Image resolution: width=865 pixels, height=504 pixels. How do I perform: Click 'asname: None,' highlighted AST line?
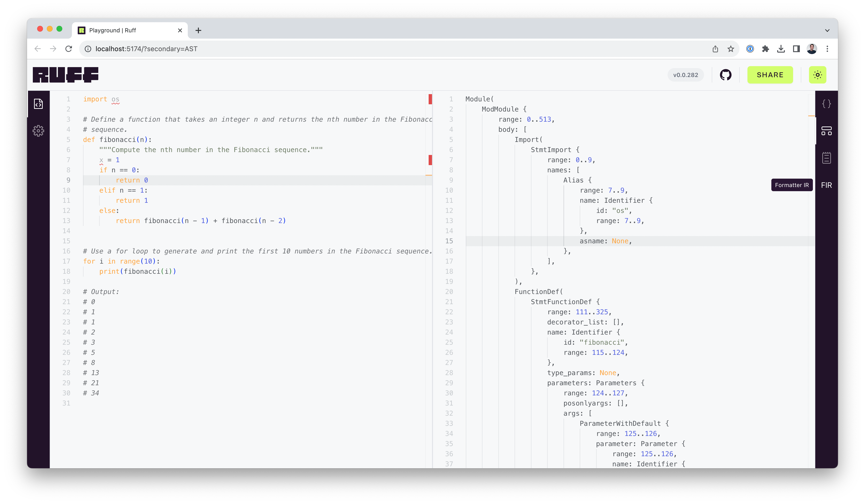606,241
